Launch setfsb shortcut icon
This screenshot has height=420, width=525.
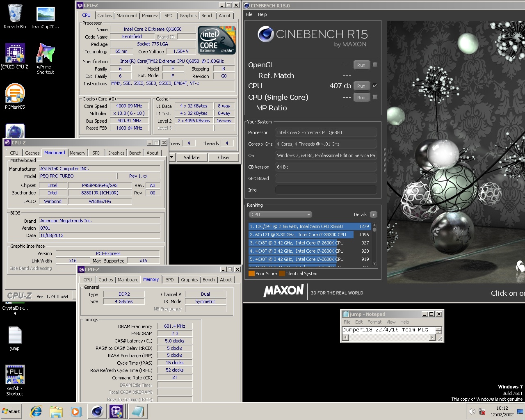point(15,380)
